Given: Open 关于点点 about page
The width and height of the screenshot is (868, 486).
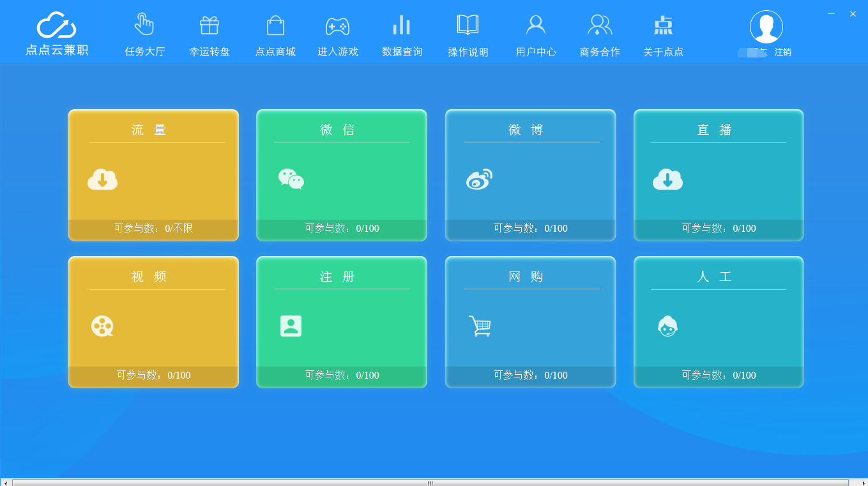Looking at the screenshot, I should (664, 35).
